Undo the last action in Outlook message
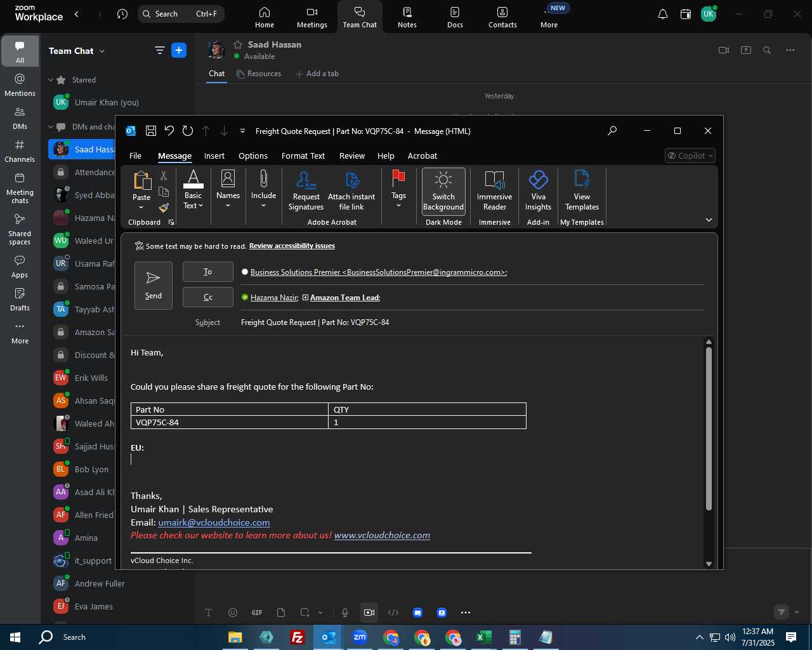Viewport: 812px width, 650px height. [169, 131]
